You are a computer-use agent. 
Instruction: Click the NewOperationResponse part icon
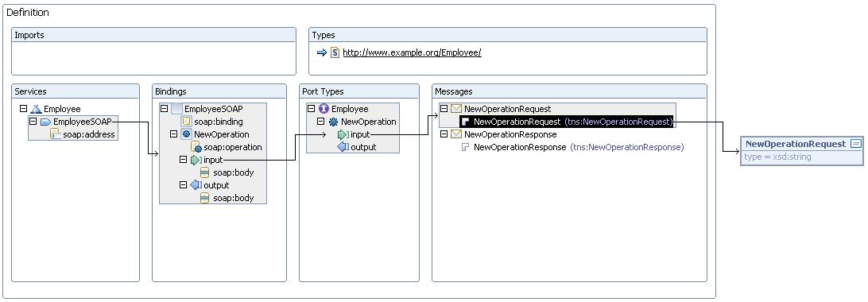click(x=466, y=147)
